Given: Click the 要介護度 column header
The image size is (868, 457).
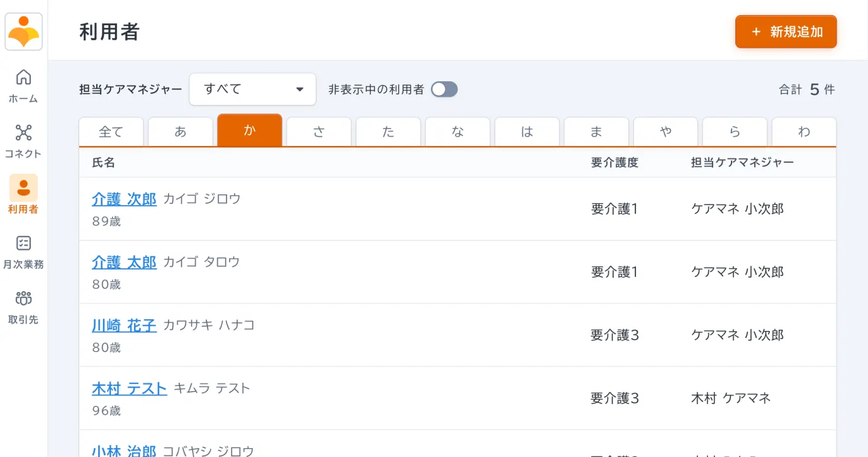Looking at the screenshot, I should (x=615, y=162).
